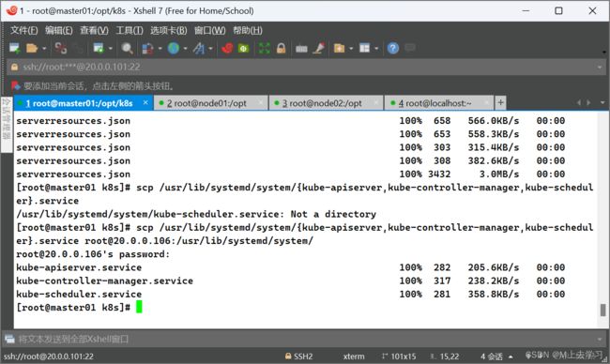Open the 窗口(W) menu

[x=209, y=30]
